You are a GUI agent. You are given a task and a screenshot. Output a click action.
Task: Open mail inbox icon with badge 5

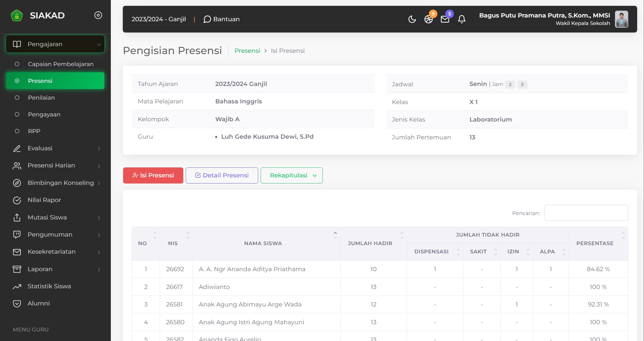(x=445, y=19)
